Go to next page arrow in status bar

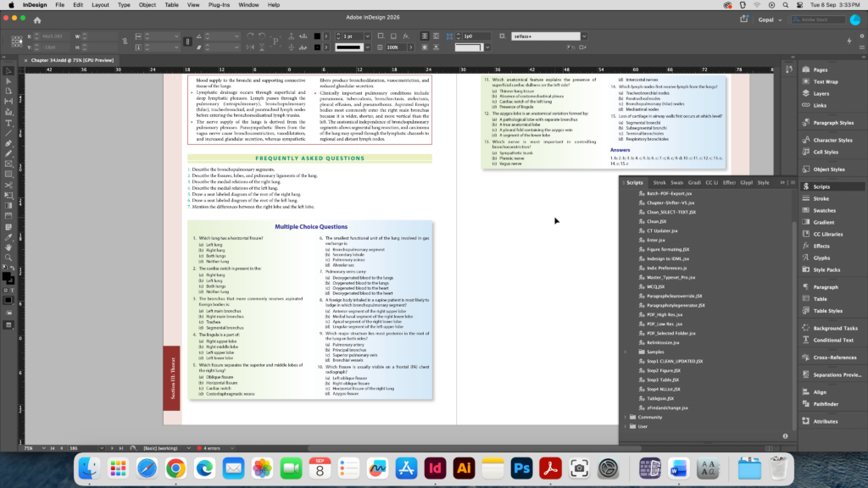(x=112, y=448)
